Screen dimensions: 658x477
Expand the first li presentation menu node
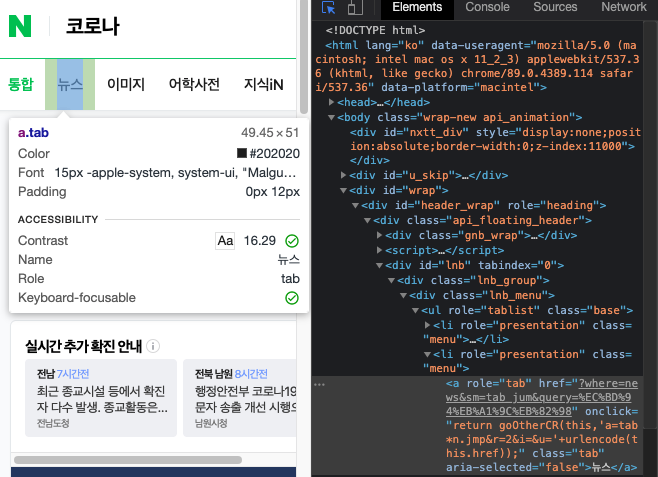click(427, 325)
